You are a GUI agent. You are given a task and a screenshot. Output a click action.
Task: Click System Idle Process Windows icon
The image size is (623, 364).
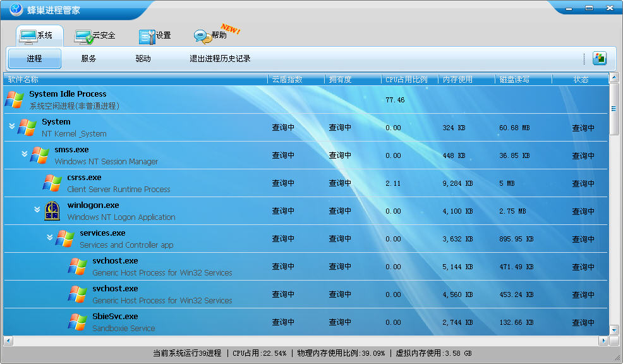coord(15,100)
